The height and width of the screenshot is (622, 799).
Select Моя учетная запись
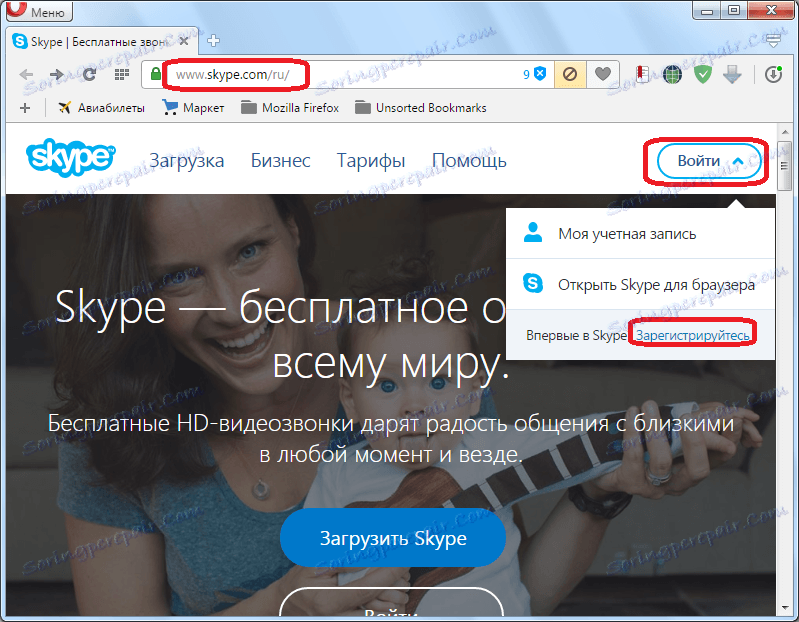(x=641, y=234)
